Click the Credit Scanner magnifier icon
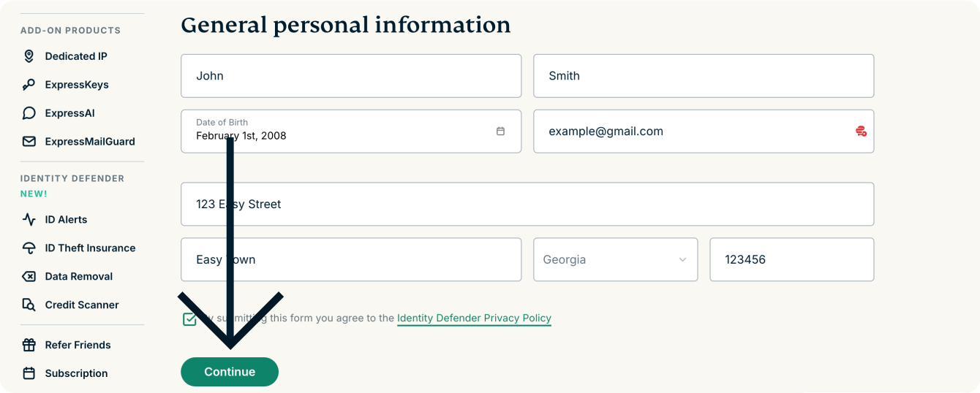The image size is (980, 393). [29, 305]
